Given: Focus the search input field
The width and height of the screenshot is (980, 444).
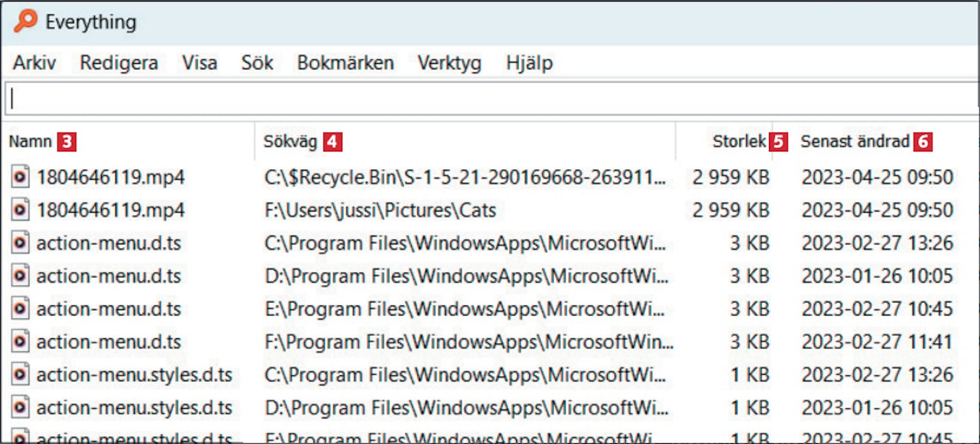Looking at the screenshot, I should tap(490, 99).
